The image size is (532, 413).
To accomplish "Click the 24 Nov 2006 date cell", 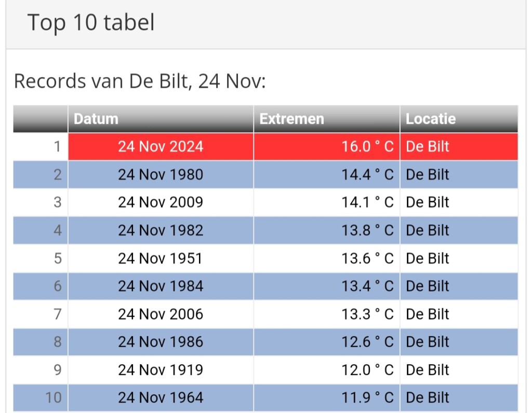I will coord(161,314).
